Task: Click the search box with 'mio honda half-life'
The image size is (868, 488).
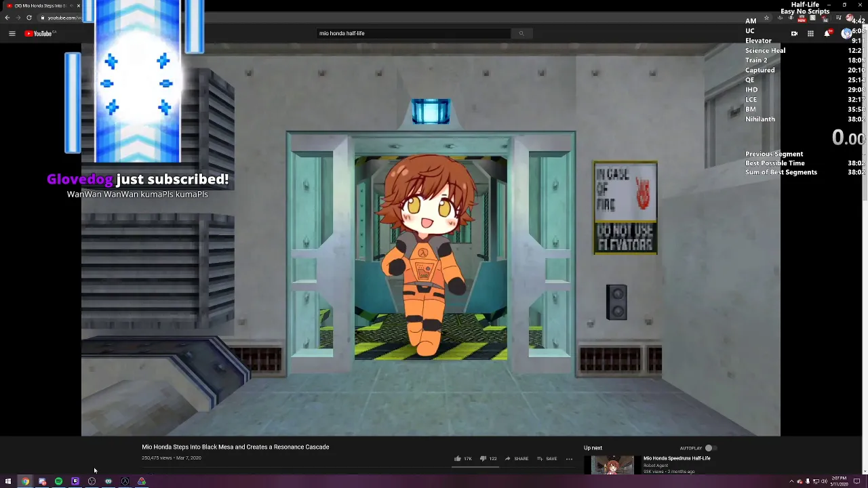Action: click(414, 33)
